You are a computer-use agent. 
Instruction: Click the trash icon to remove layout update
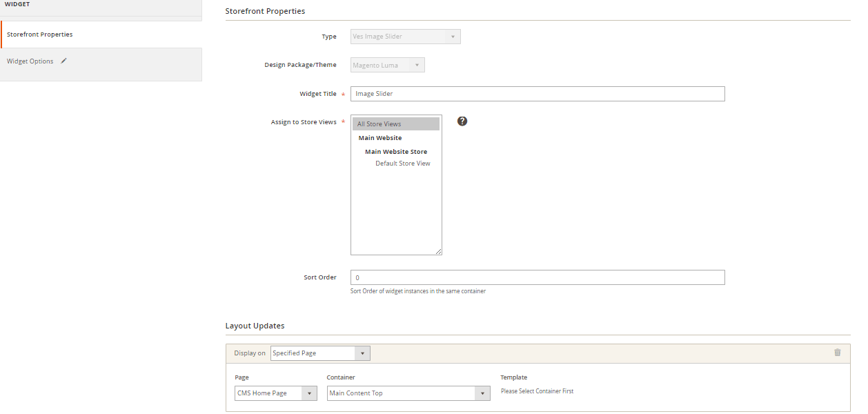[x=838, y=353]
